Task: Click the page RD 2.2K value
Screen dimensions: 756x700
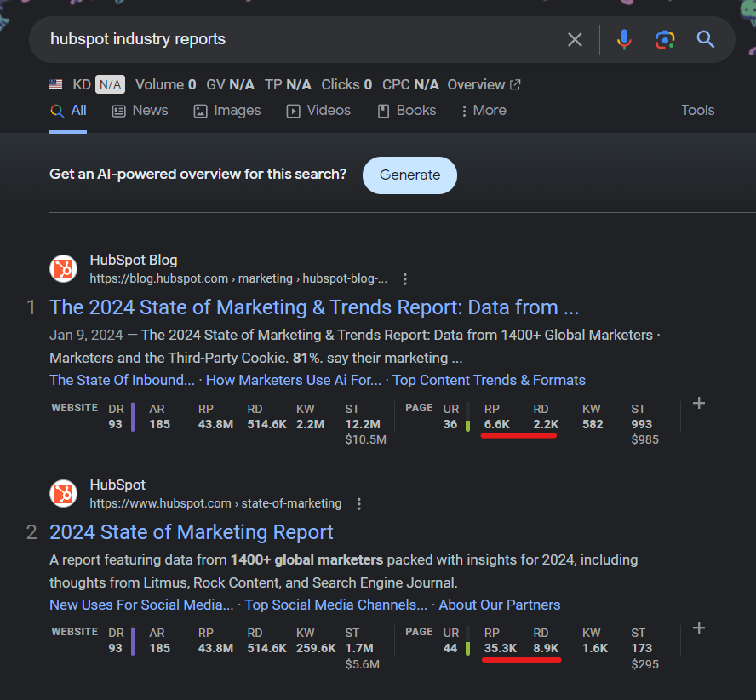Action: tap(546, 425)
